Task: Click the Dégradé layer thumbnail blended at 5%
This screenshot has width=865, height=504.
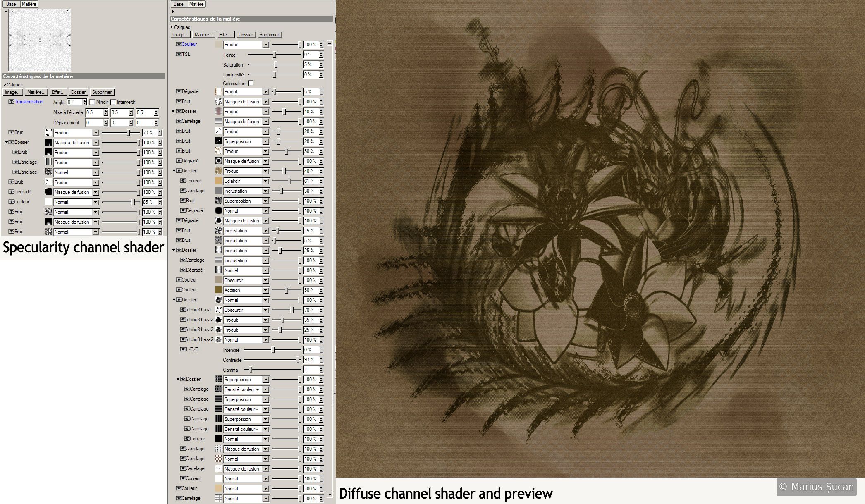Action: click(x=218, y=91)
